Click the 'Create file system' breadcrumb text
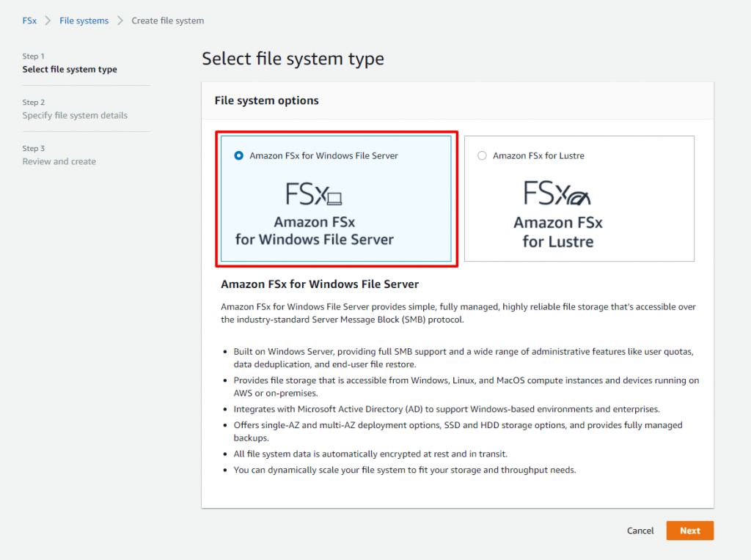This screenshot has width=751, height=560. pyautogui.click(x=168, y=21)
